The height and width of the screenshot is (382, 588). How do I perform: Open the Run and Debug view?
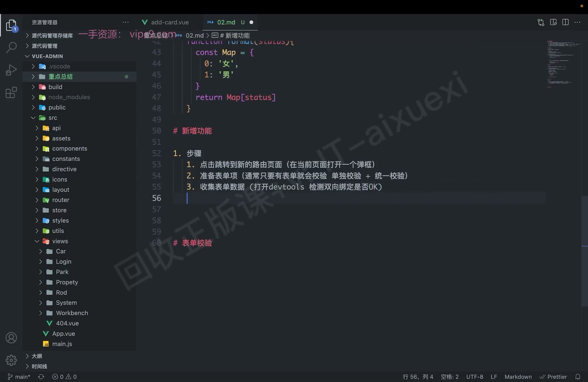(x=11, y=70)
